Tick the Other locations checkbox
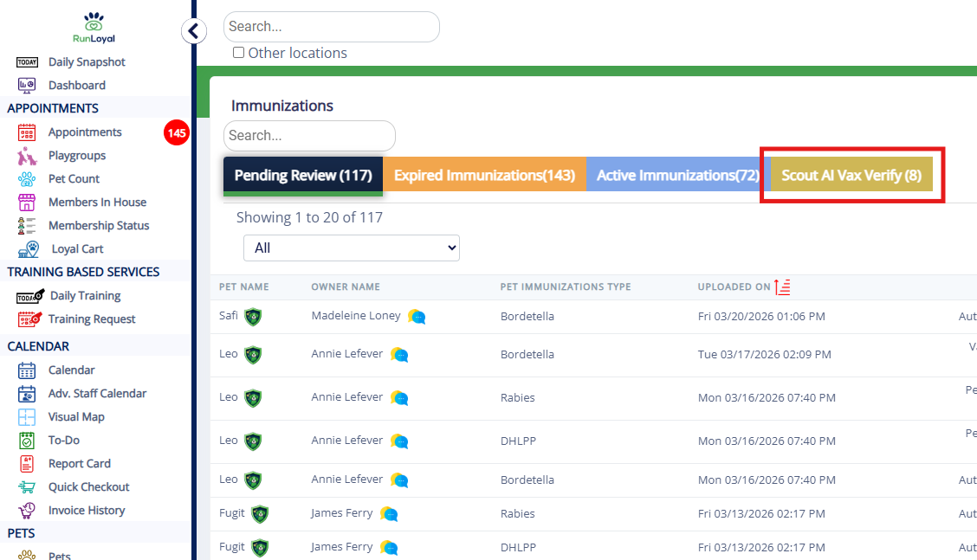 pos(239,52)
